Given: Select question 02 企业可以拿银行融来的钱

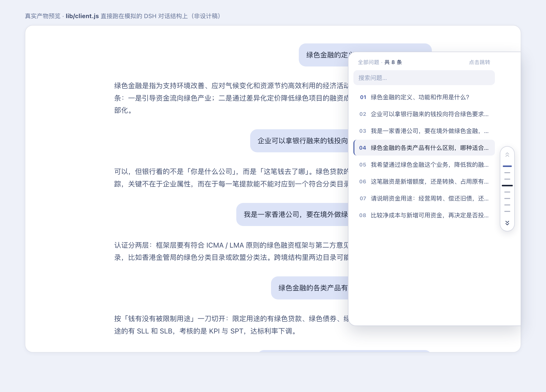Looking at the screenshot, I should click(x=424, y=114).
